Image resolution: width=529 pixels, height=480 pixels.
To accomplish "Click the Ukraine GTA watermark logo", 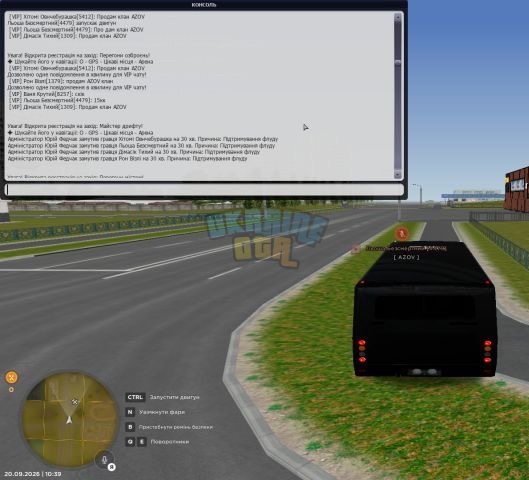I will click(267, 237).
